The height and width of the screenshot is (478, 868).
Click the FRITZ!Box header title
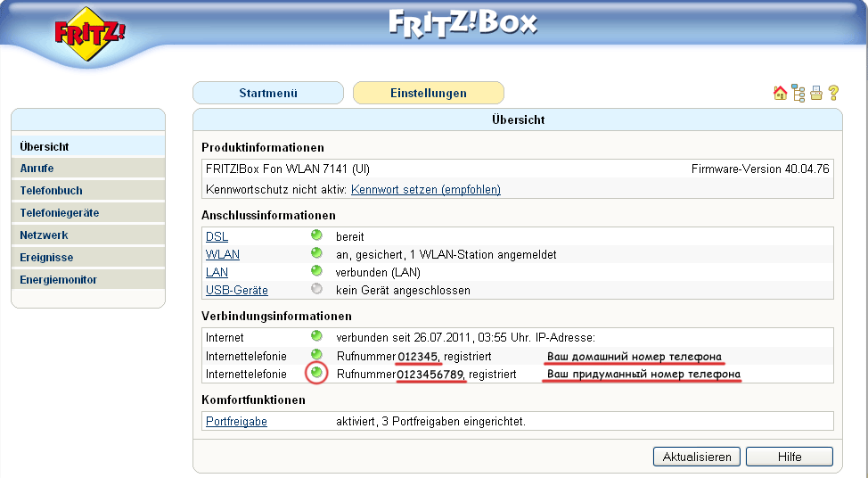point(463,24)
